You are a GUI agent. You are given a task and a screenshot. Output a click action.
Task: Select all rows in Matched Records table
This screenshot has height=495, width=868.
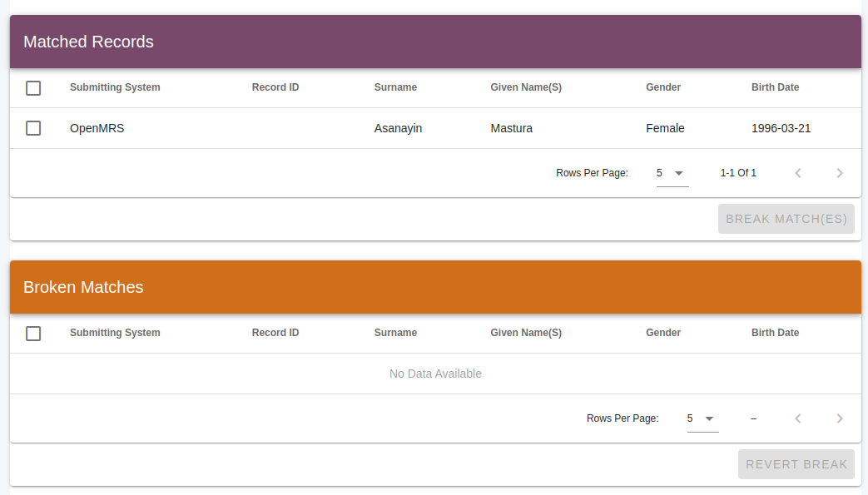pos(33,88)
